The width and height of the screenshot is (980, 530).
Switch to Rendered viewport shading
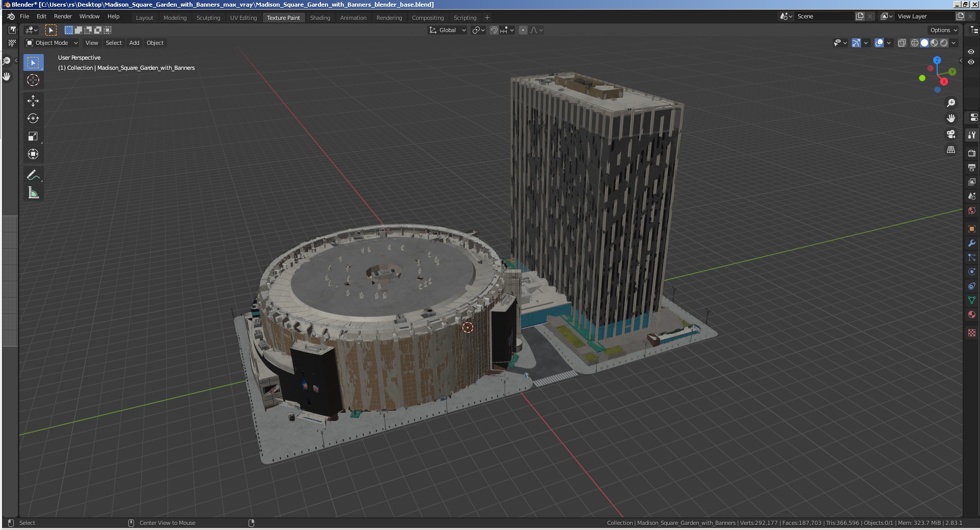pos(944,43)
